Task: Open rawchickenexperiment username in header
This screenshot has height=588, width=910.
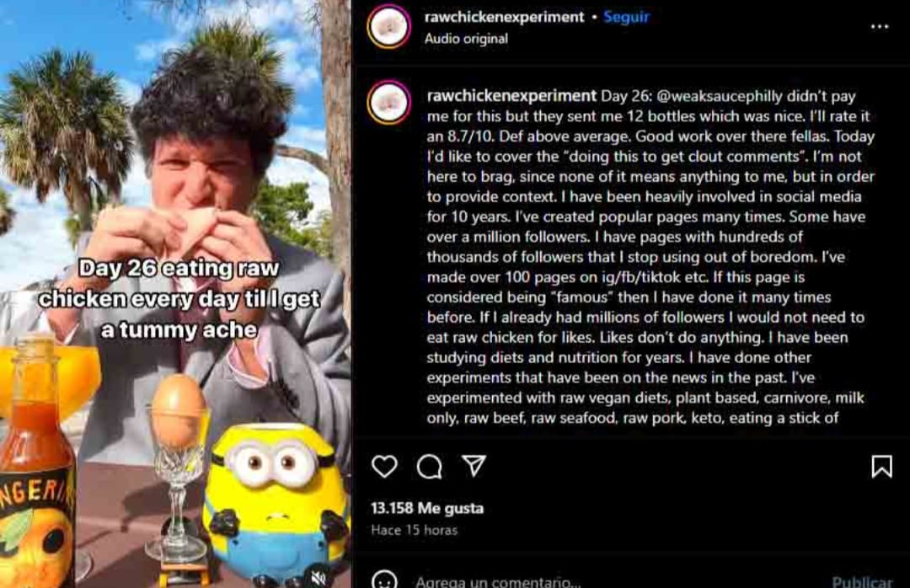Action: click(x=504, y=17)
